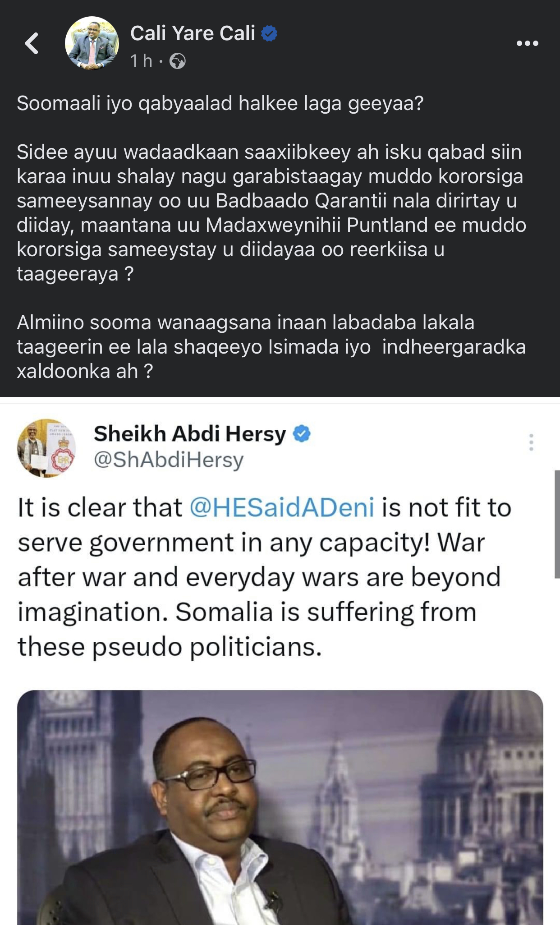Screen dimensions: 560x925
Task: Go back using the left arrow
Action: 32,43
